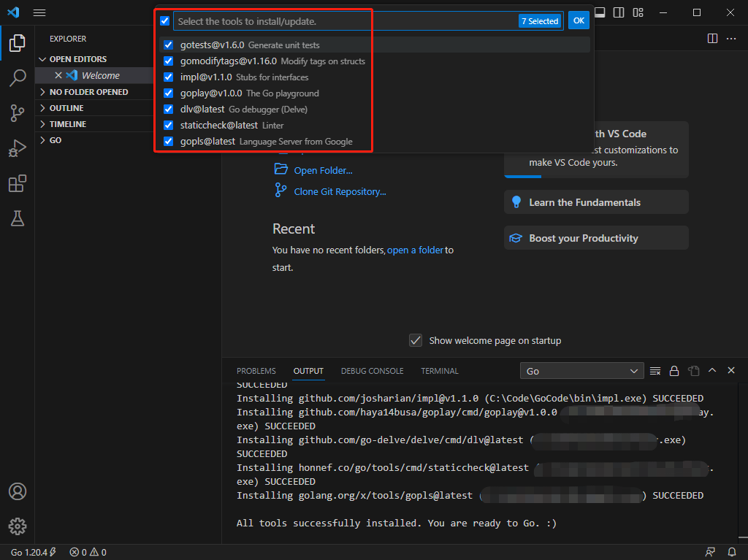Open Run and Debug view
The image size is (748, 560).
tap(18, 148)
